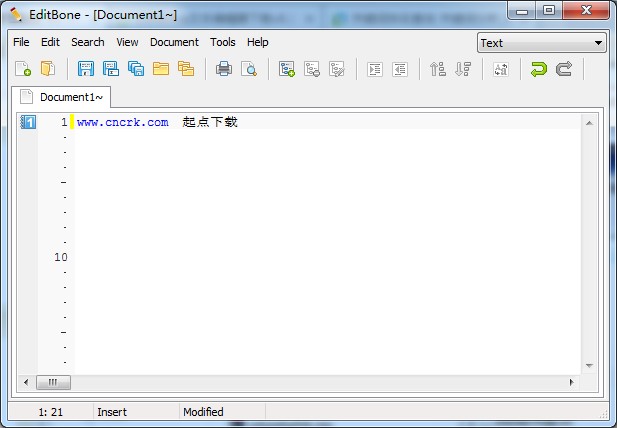Close the EditBone window
This screenshot has height=428, width=617.
pyautogui.click(x=586, y=11)
